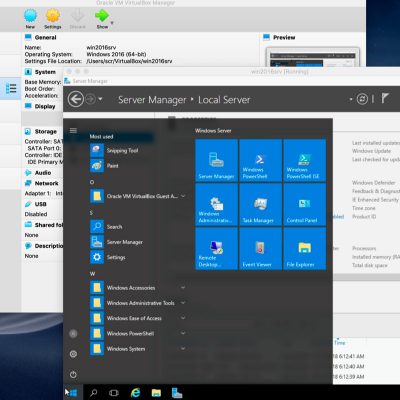Click the Audio section header in VirtualBox
Screen dimensions: 400x400
tap(43, 173)
